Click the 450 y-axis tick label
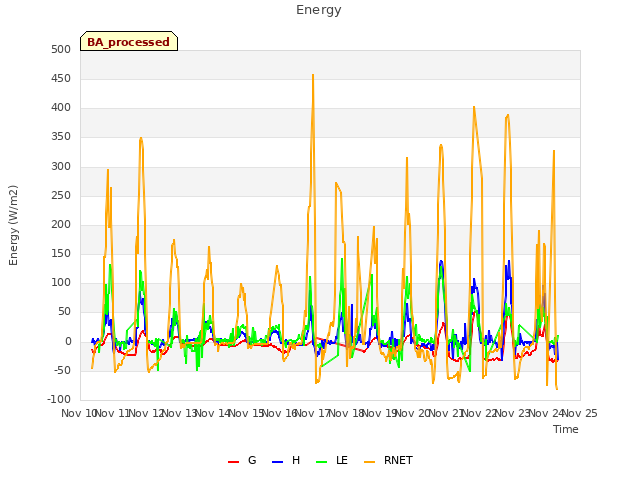 click(61, 78)
